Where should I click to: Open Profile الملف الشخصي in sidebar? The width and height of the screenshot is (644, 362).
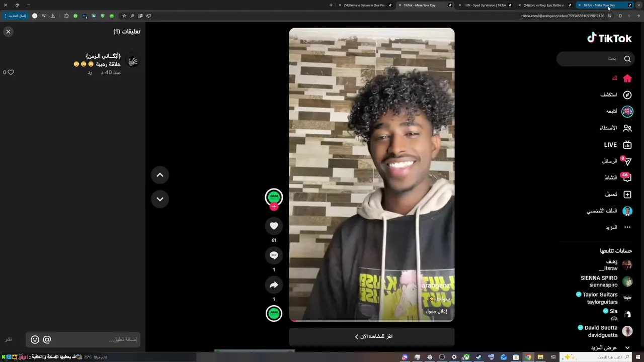pyautogui.click(x=609, y=211)
